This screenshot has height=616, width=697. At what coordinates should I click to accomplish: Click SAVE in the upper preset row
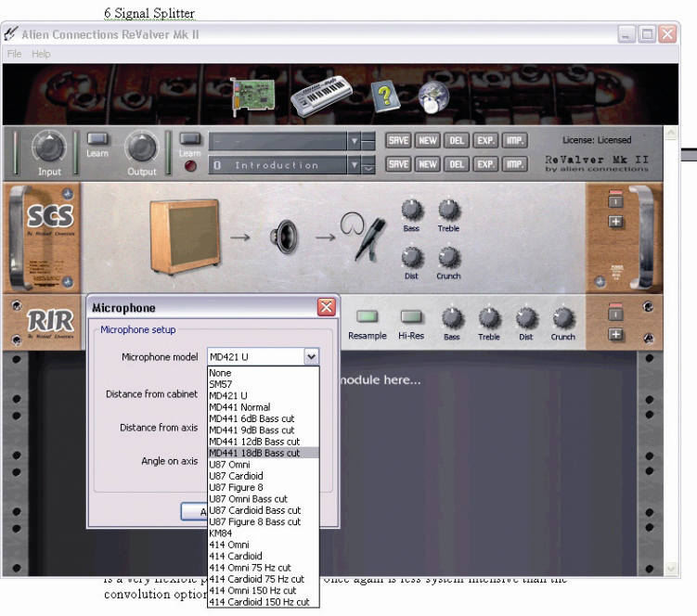(x=398, y=141)
